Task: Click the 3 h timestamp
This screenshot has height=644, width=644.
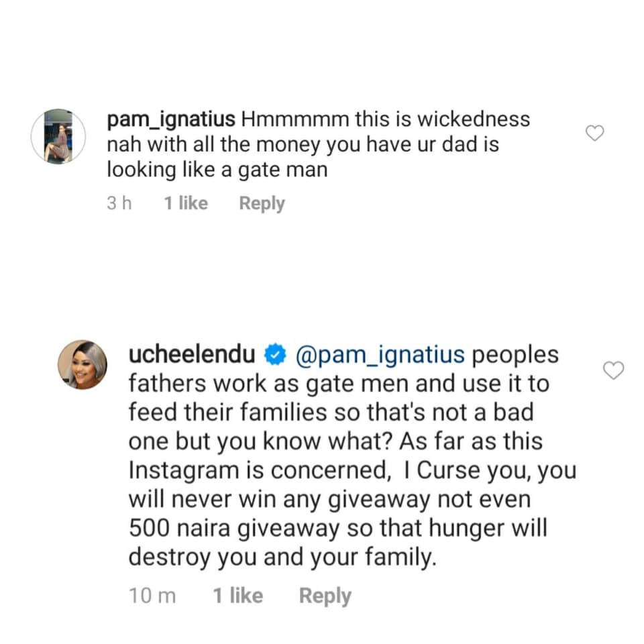Action: (x=119, y=203)
